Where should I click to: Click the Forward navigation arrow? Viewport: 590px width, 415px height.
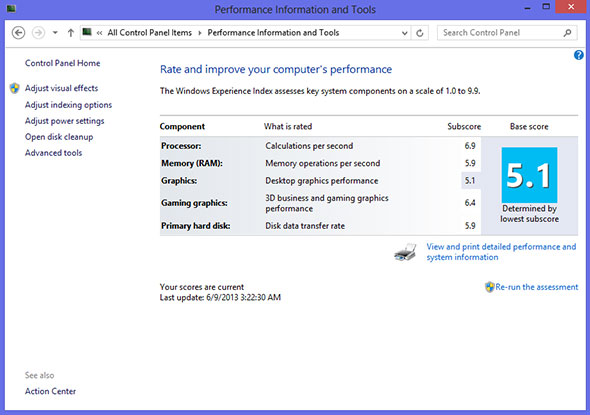click(x=38, y=33)
